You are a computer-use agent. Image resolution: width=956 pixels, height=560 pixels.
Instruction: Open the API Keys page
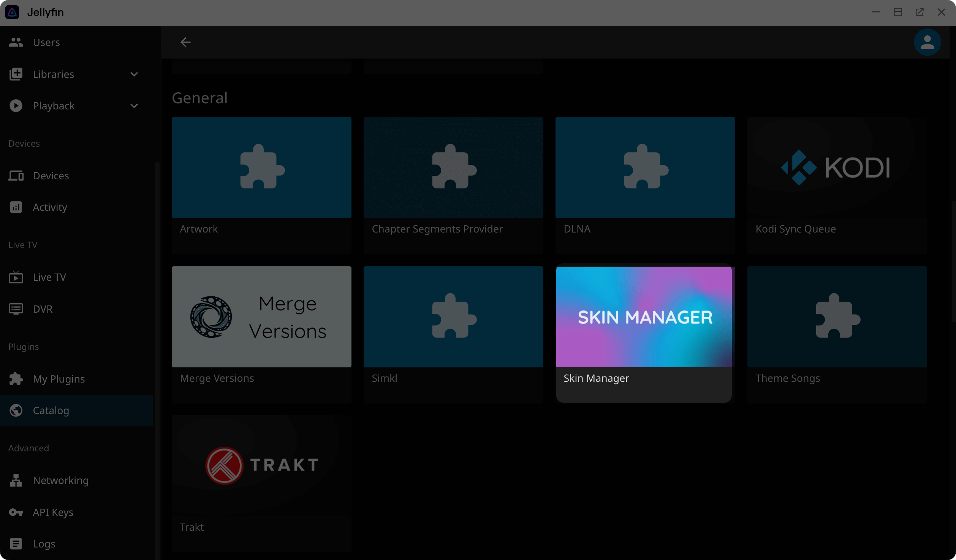pos(53,512)
